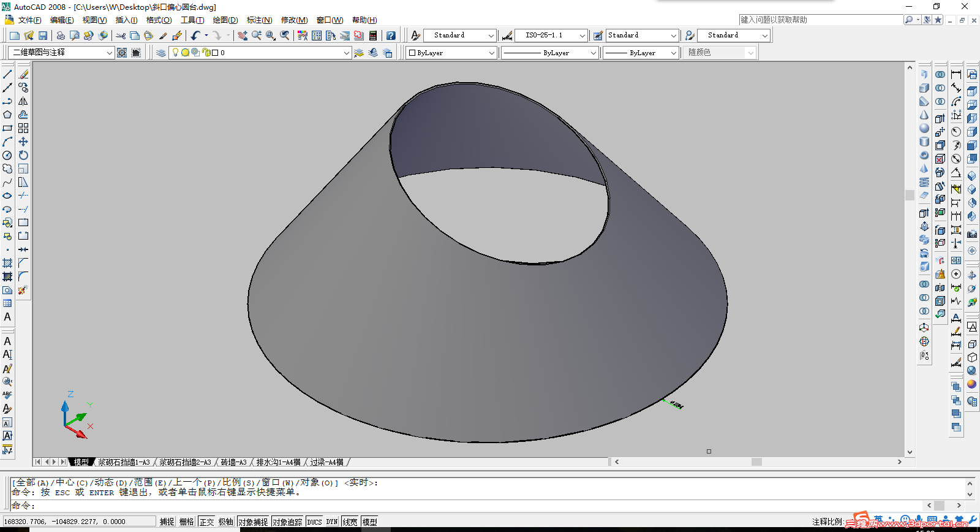The height and width of the screenshot is (532, 980).
Task: Open the 绘图(D) menu
Action: (225, 20)
